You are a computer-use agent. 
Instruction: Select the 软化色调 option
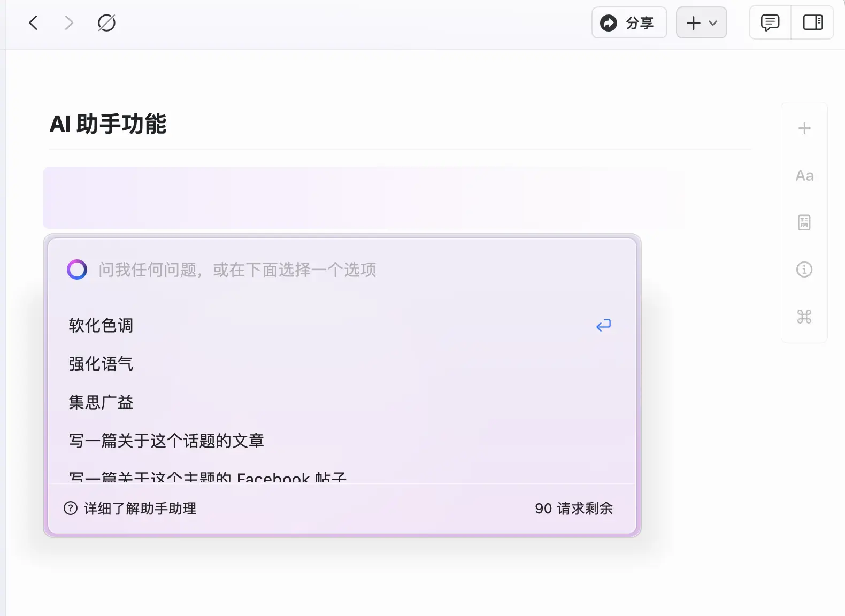341,325
